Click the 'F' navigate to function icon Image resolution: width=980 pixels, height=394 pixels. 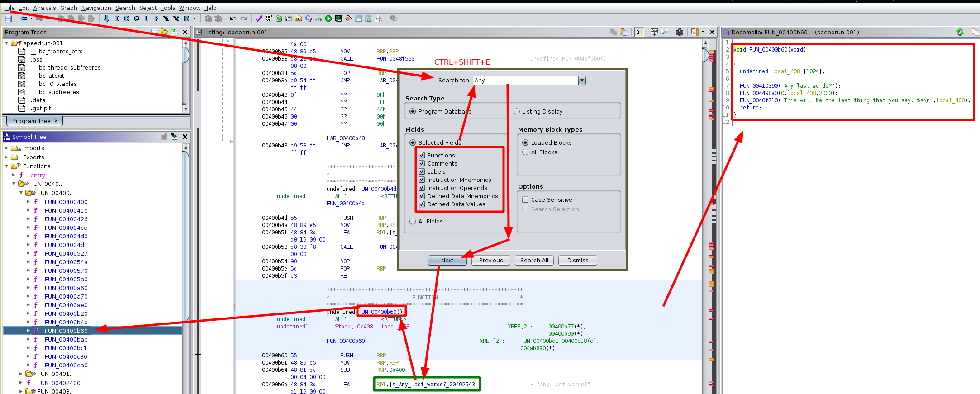157,19
